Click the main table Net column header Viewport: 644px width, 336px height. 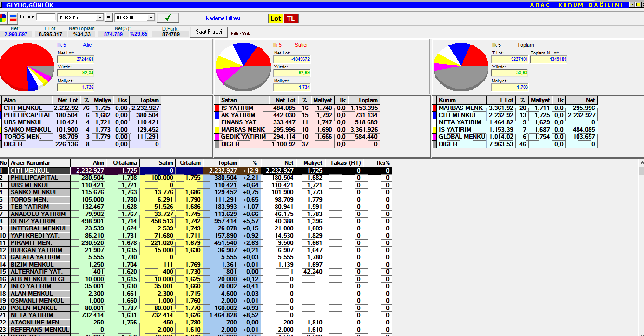click(x=278, y=163)
